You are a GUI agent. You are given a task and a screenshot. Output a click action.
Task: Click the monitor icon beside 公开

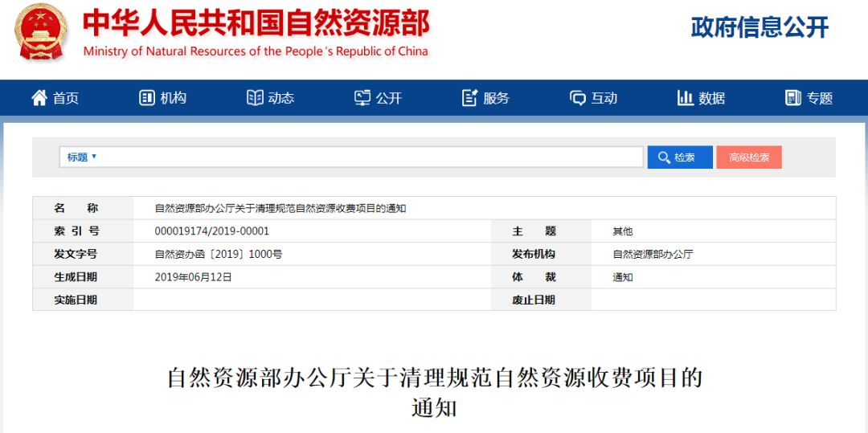coord(362,98)
